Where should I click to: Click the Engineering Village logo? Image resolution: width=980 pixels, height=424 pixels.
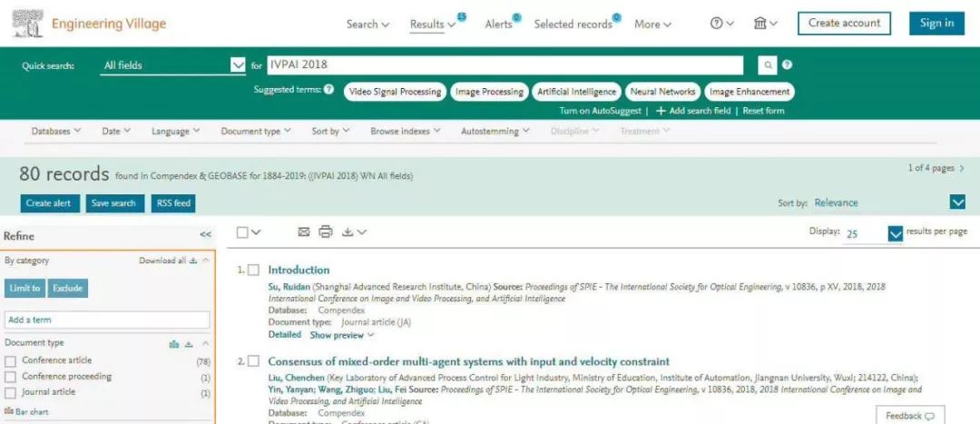[89, 24]
